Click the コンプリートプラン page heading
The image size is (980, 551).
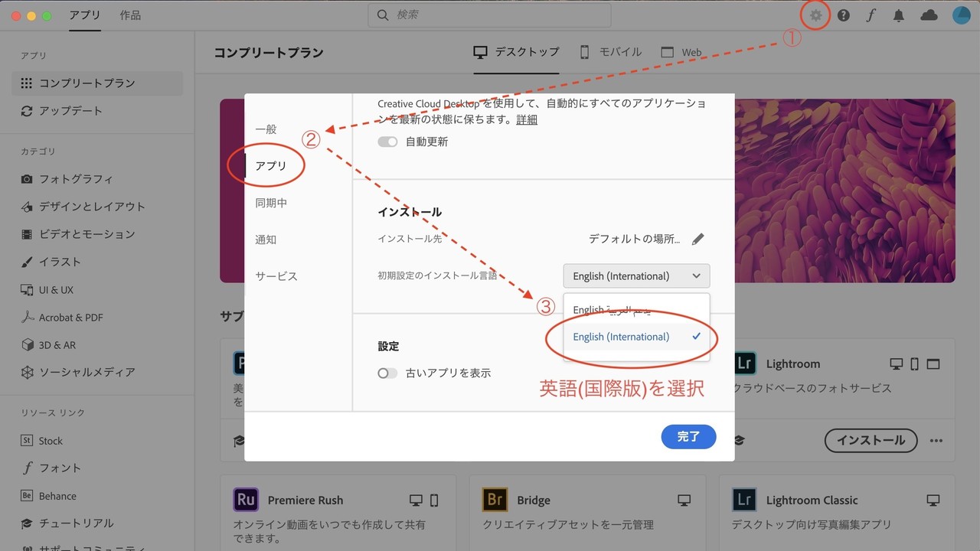point(269,53)
